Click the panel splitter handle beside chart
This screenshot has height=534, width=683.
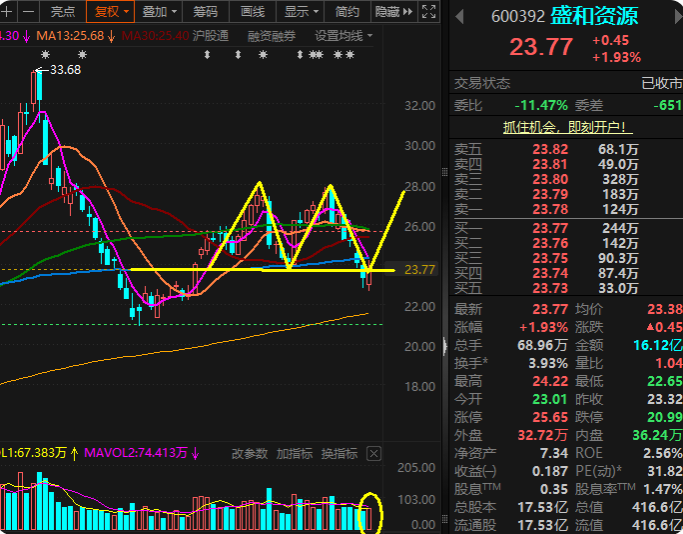point(444,347)
